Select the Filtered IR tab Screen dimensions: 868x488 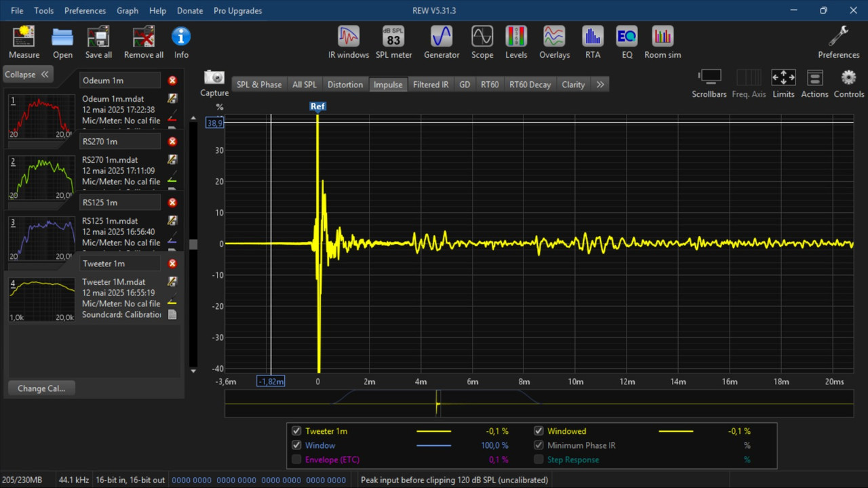[431, 85]
